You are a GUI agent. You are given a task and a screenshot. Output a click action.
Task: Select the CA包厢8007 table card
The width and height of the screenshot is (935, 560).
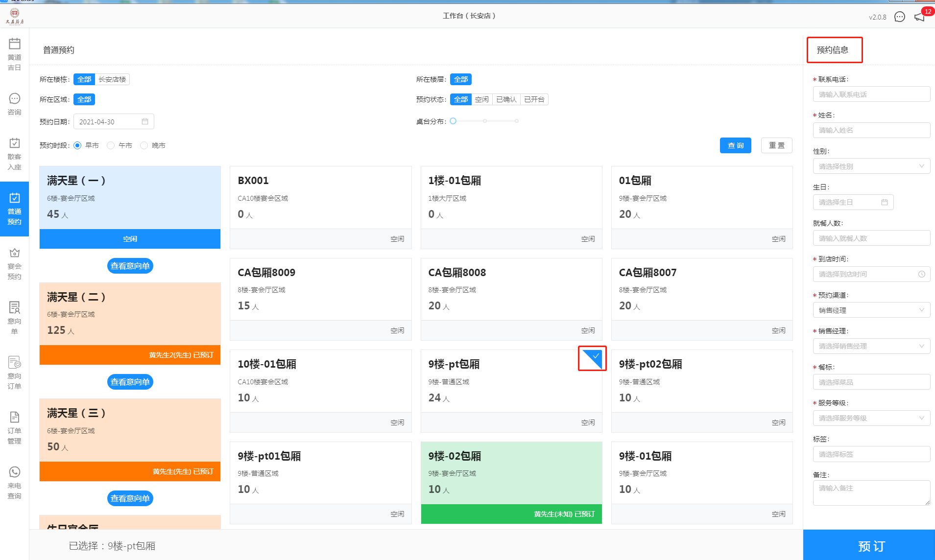[x=702, y=299]
